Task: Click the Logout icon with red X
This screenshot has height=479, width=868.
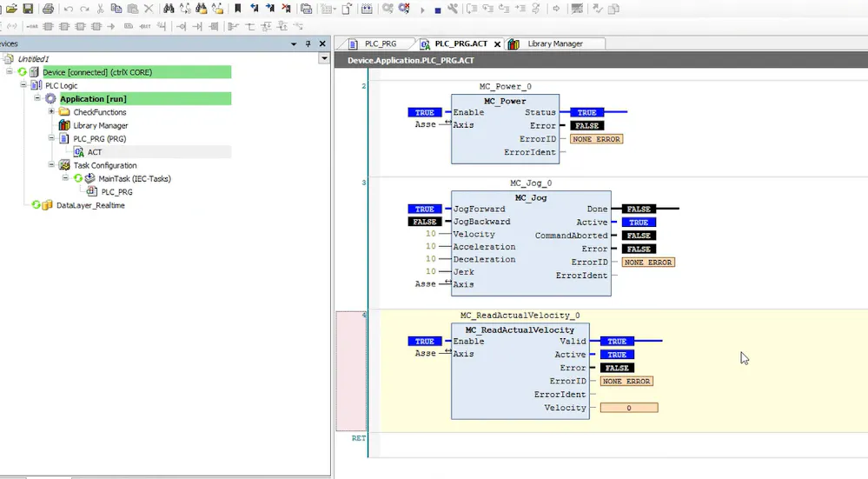Action: point(405,9)
